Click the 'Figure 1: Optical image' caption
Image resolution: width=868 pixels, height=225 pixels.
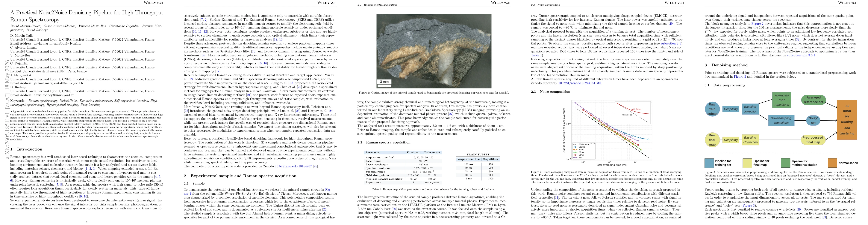coord(434,93)
